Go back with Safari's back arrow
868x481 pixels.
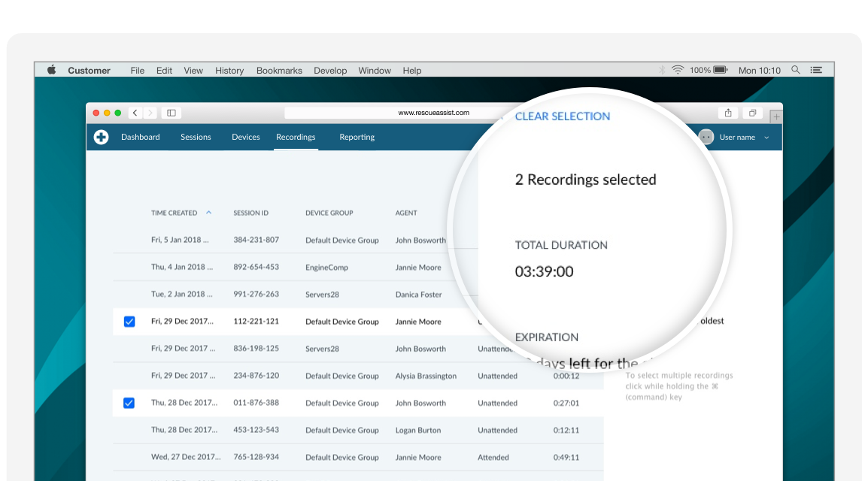tap(135, 113)
